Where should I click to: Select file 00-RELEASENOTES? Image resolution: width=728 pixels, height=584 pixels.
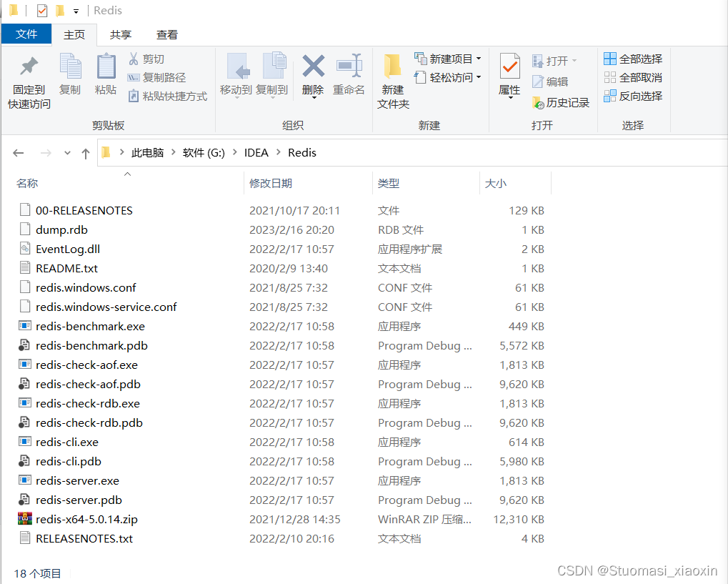point(84,210)
